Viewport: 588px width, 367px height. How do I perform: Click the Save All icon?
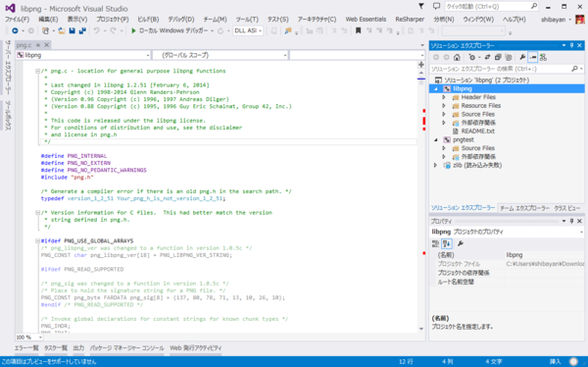click(82, 30)
